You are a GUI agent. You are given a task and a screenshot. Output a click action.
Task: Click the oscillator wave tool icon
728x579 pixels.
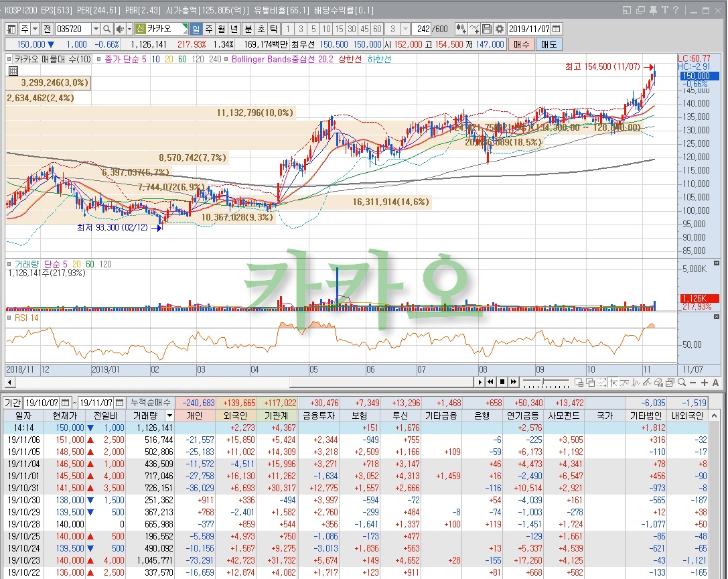click(636, 383)
